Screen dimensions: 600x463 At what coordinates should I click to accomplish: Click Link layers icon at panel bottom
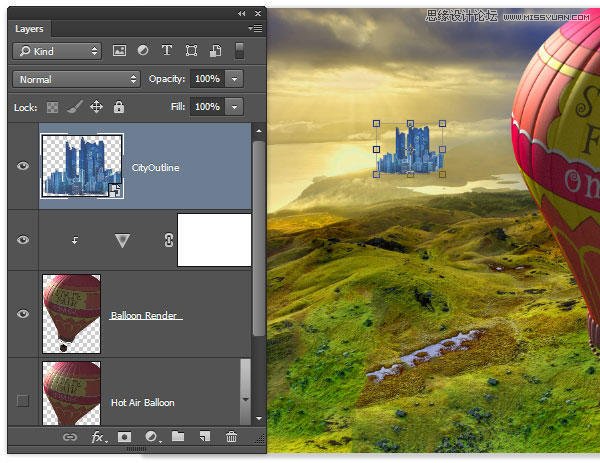tap(70, 437)
